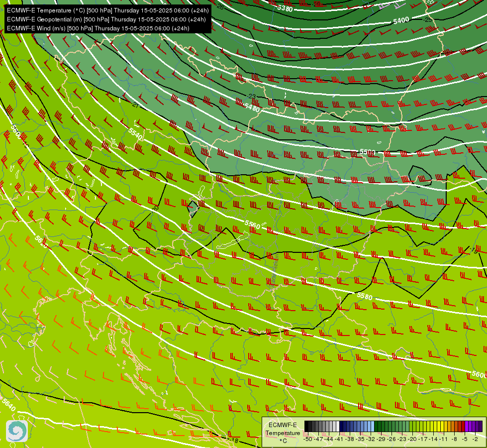
Task: Click the 5400 geopotential contour label
Action: pos(401,20)
